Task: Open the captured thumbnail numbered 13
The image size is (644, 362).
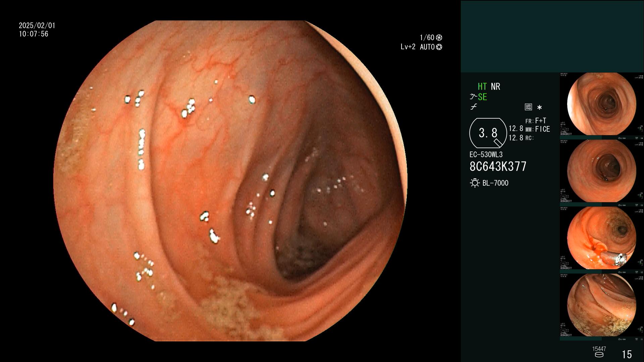Action: [x=601, y=172]
